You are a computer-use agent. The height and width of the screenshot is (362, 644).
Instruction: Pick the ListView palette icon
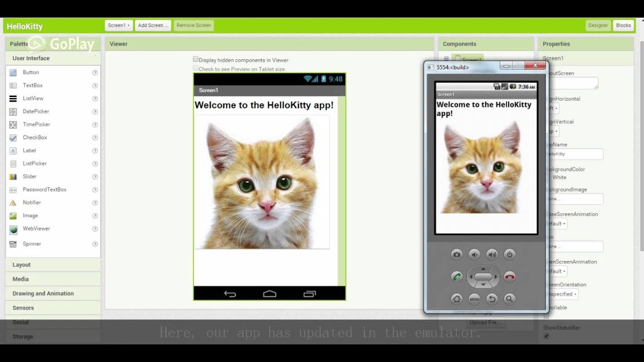click(13, 99)
